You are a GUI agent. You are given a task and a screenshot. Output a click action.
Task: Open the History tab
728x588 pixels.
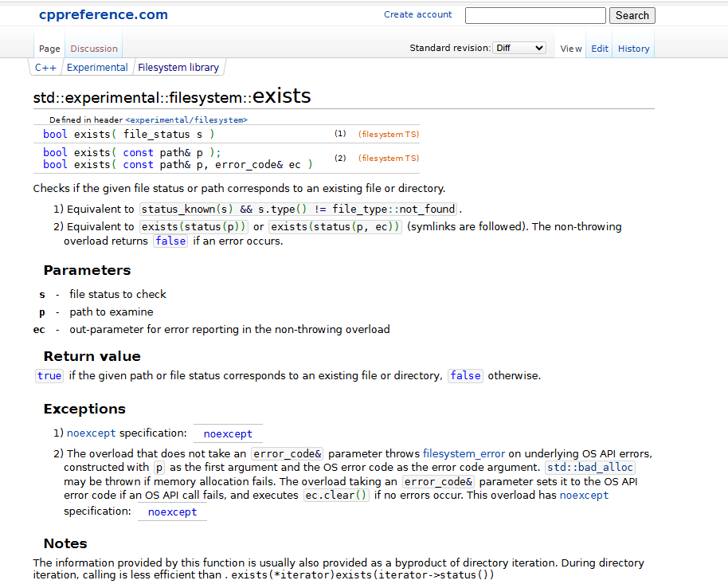coord(633,49)
